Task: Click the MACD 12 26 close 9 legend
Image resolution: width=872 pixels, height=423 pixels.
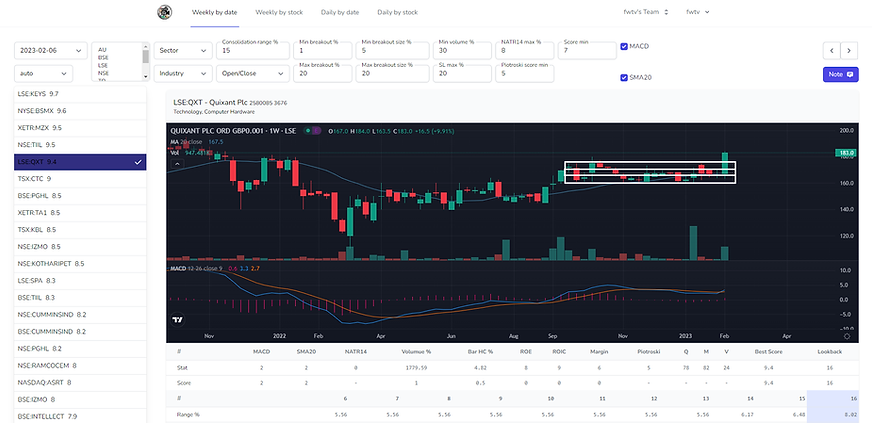Action: tap(196, 268)
